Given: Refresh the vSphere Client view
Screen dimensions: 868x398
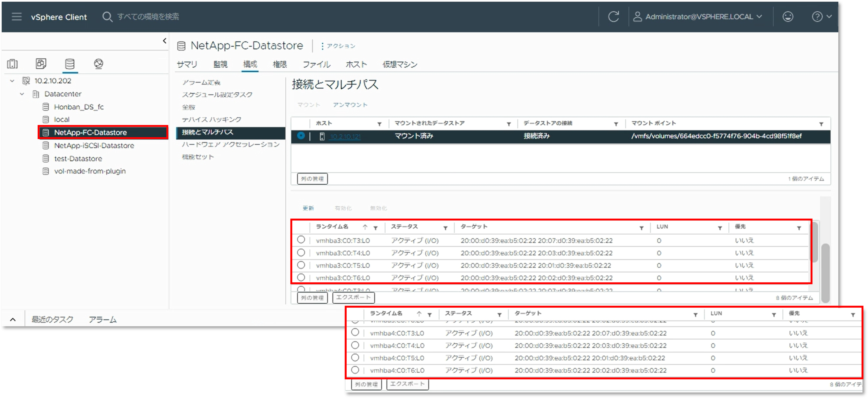Looking at the screenshot, I should tap(613, 17).
